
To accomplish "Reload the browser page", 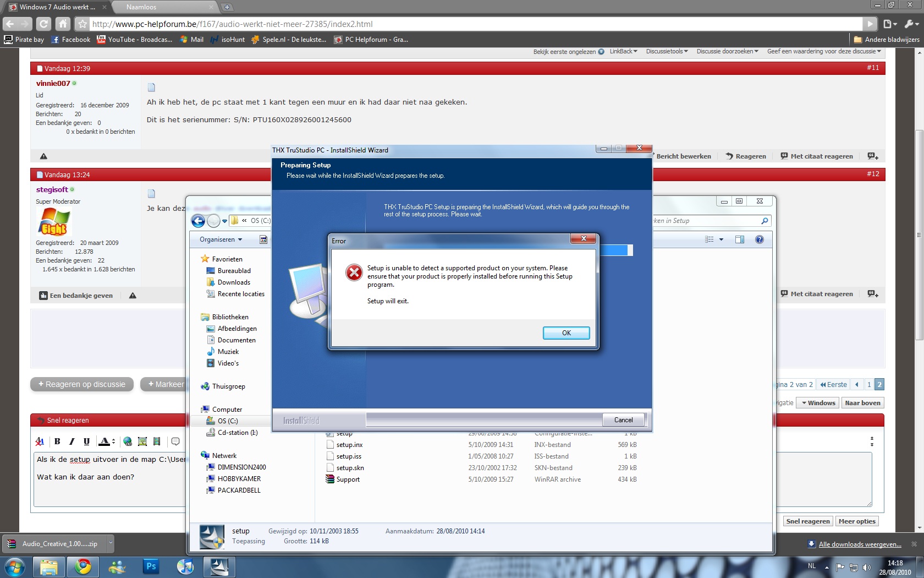I will pyautogui.click(x=43, y=24).
